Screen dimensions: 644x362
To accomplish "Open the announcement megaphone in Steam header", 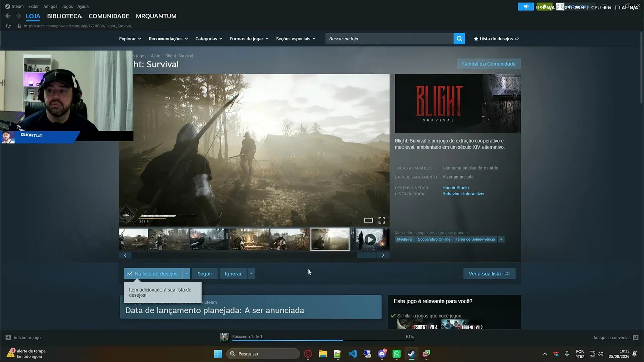I will 526,7.
